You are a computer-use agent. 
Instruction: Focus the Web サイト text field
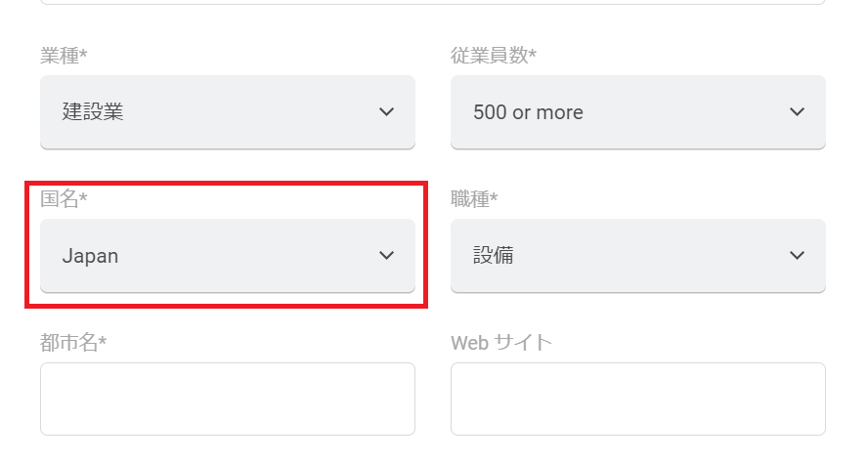[x=637, y=399]
